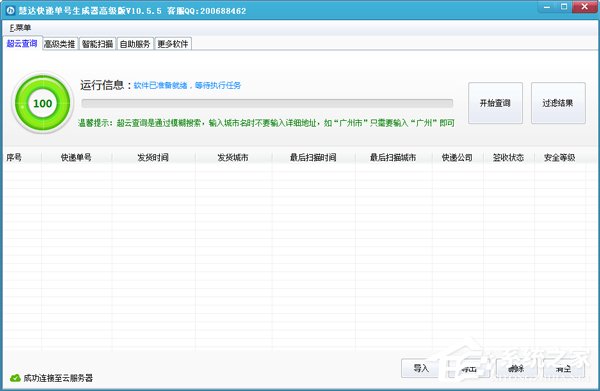
Task: Click the 发货城市 column header
Action: click(x=233, y=157)
